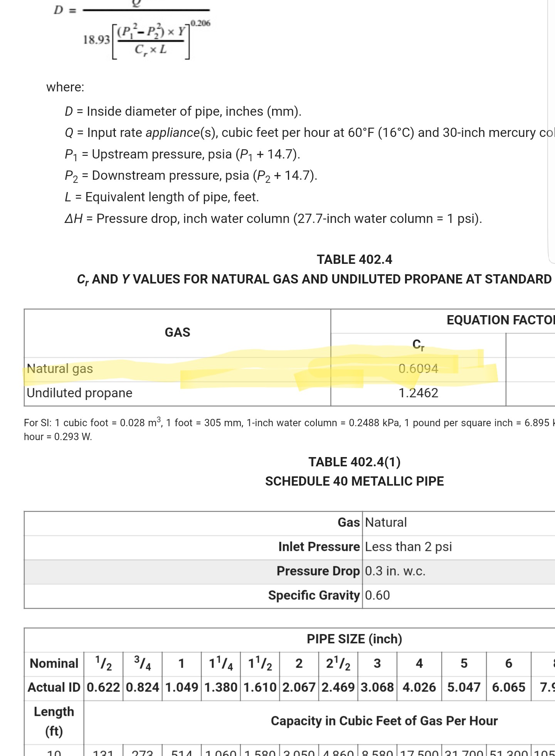Click the Specific Gravity 0.60 value

coord(377,596)
